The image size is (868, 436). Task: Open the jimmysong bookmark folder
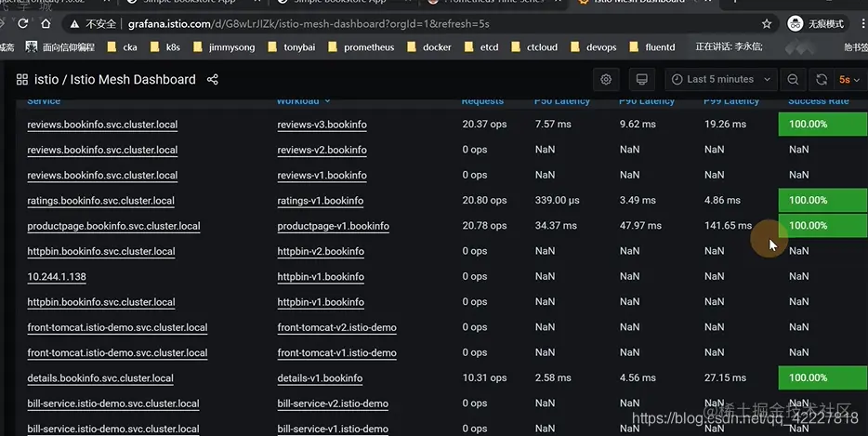[x=224, y=47]
